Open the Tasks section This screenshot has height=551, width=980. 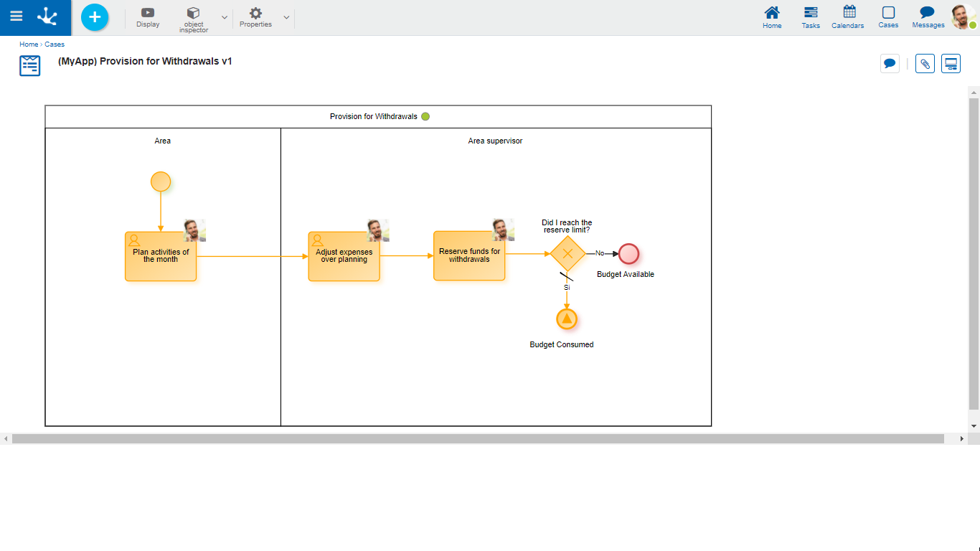coord(811,17)
